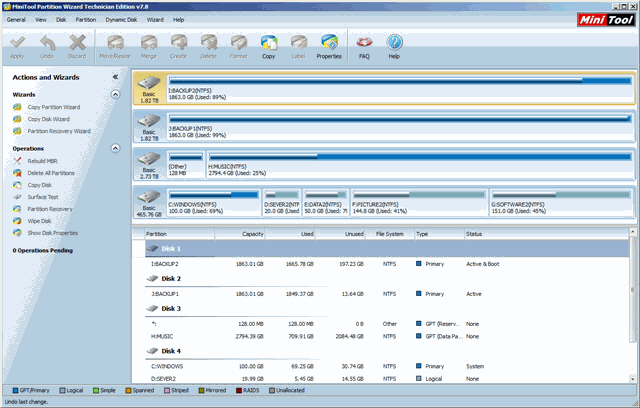Screen dimensions: 640x408
Task: Select H:MUSIC partition bar in disk map
Action: coord(420,164)
